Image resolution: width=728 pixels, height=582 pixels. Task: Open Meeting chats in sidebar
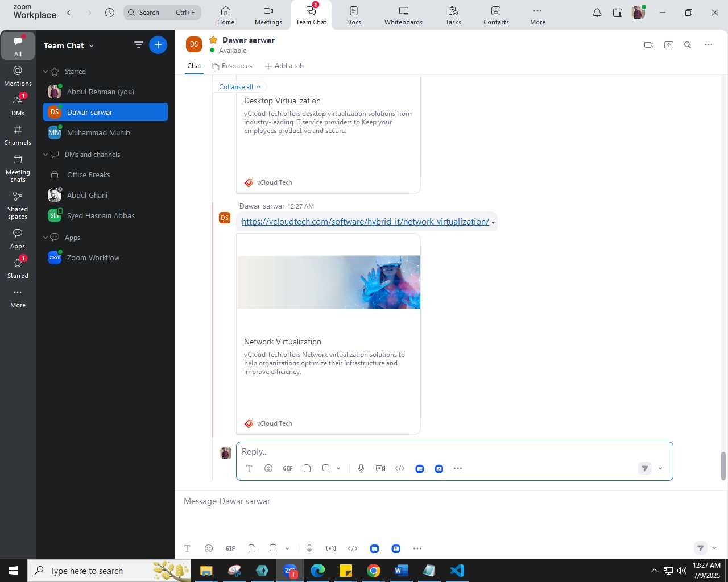[x=18, y=168]
